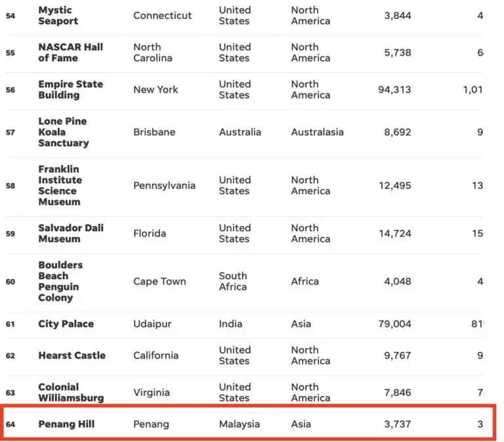The height and width of the screenshot is (442, 504).
Task: Click rank number 64 cell
Action: [10, 424]
